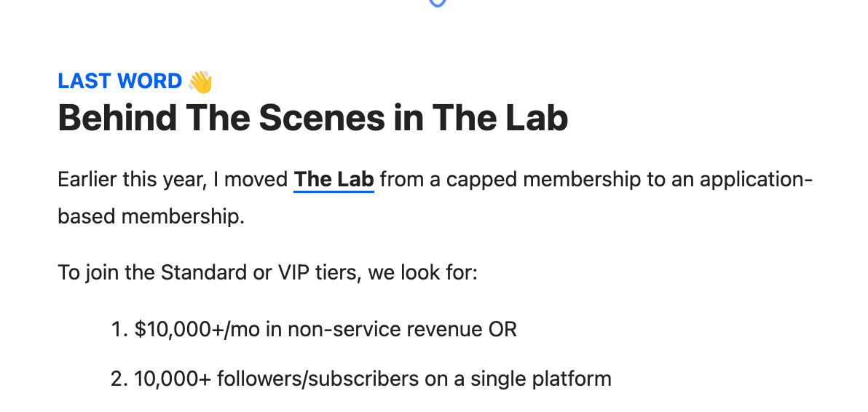Screen dimensions: 868x412
Task: Click the 10,000+ followers list item
Action: click(x=373, y=379)
